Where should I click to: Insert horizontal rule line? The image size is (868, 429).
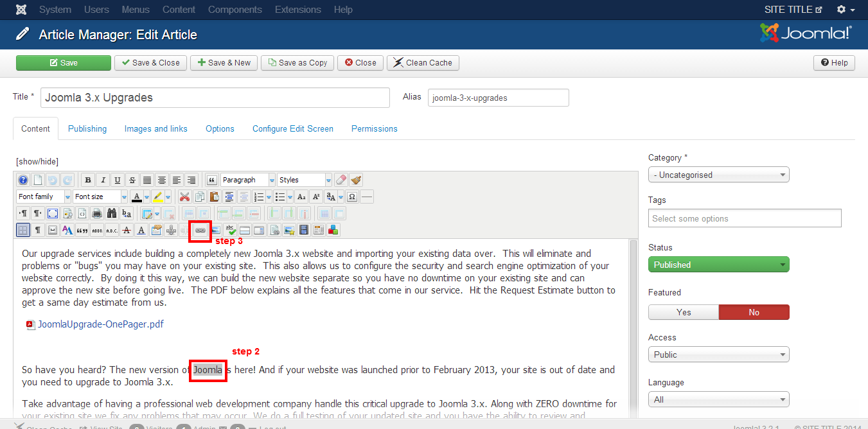pyautogui.click(x=367, y=197)
